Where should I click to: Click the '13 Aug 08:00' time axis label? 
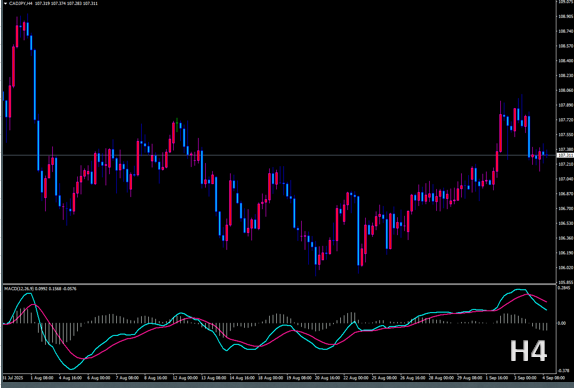tap(213, 378)
